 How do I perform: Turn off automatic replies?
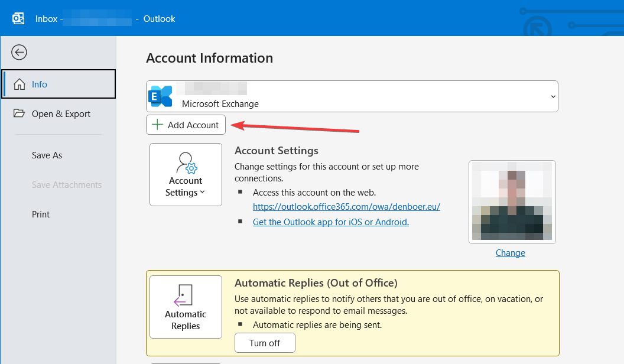click(264, 343)
